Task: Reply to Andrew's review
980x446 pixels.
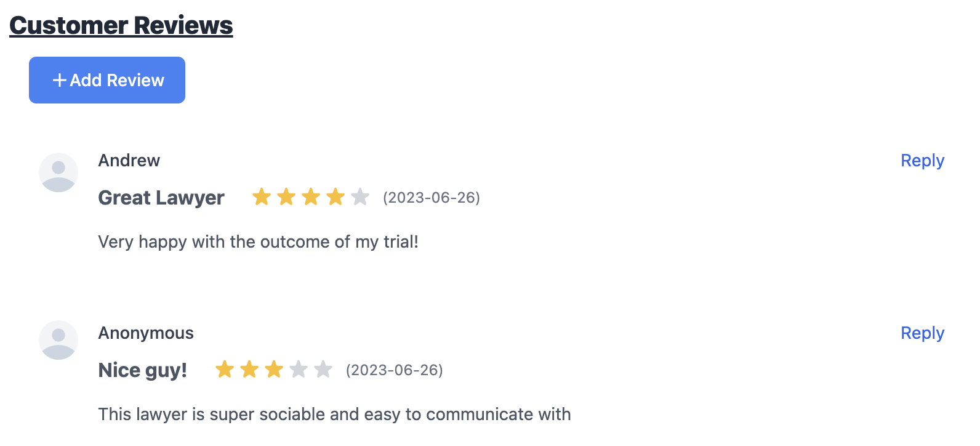Action: 922,161
